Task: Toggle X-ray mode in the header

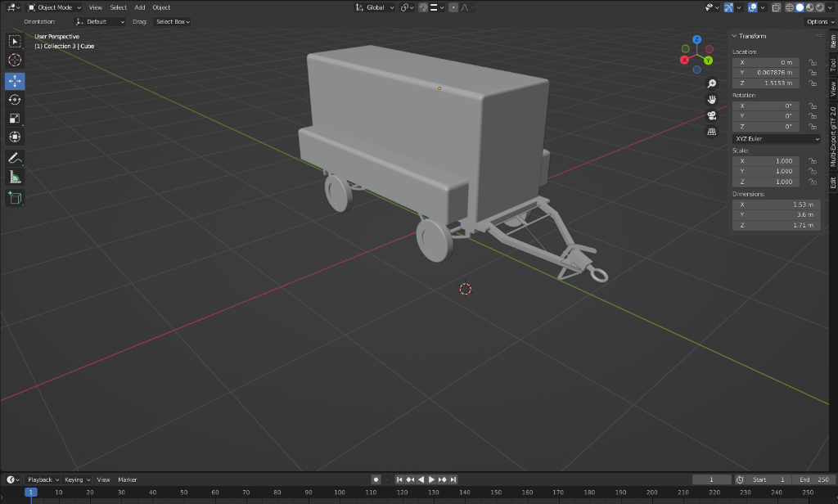Action: click(776, 7)
